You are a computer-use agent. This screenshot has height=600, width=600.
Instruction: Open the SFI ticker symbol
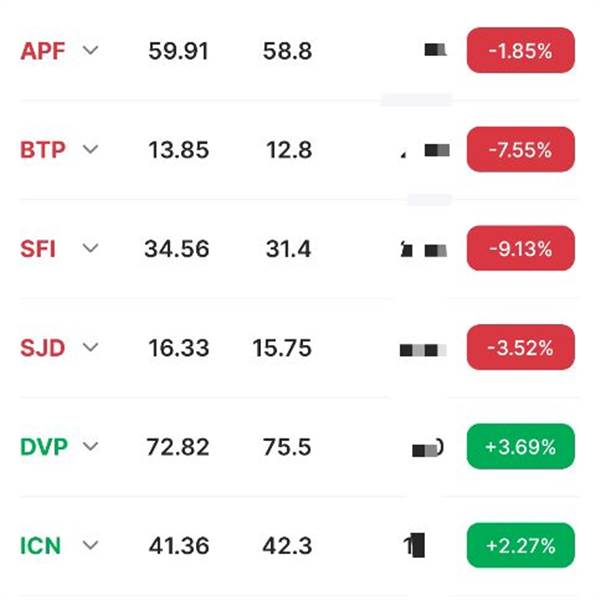38,249
